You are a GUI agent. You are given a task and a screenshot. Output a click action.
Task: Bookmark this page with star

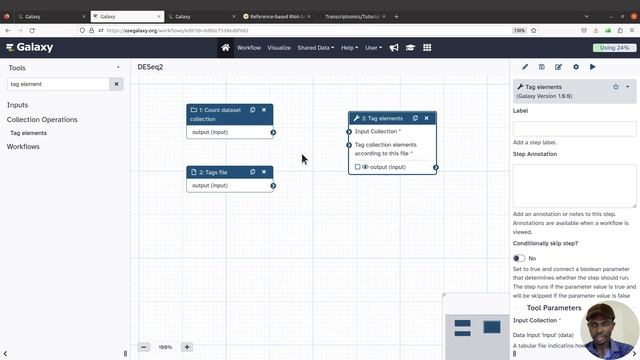(x=533, y=31)
